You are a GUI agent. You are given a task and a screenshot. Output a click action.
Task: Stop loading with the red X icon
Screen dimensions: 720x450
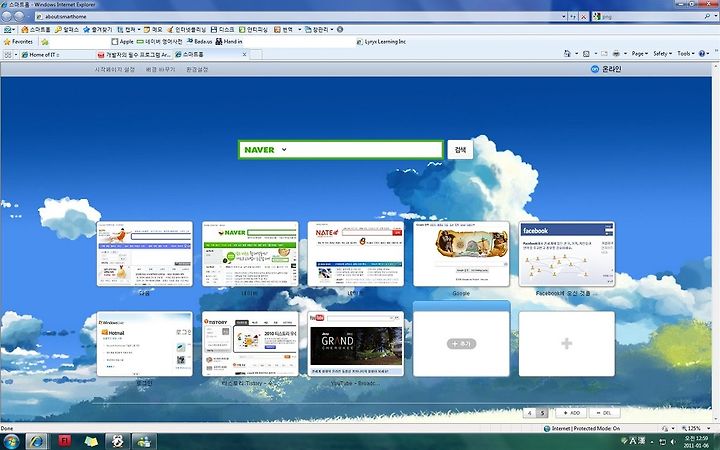(x=583, y=17)
